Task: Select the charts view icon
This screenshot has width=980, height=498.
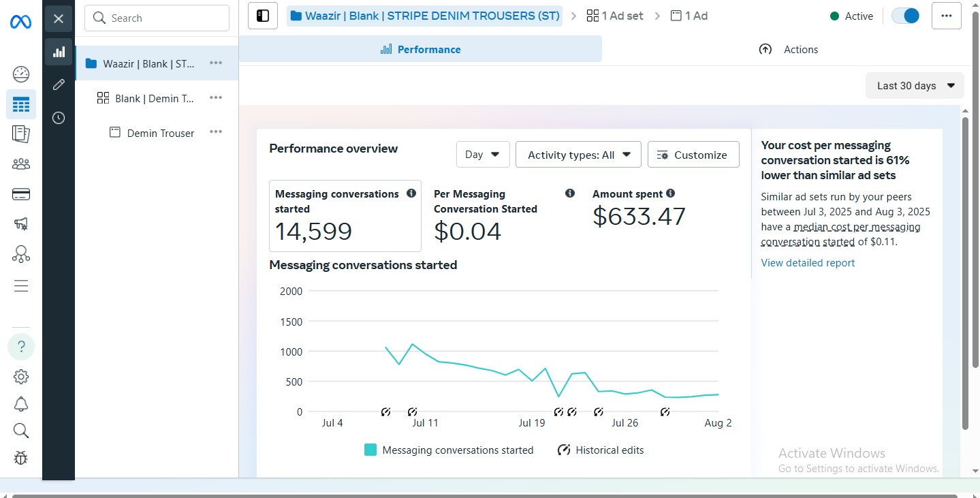Action: pos(59,52)
